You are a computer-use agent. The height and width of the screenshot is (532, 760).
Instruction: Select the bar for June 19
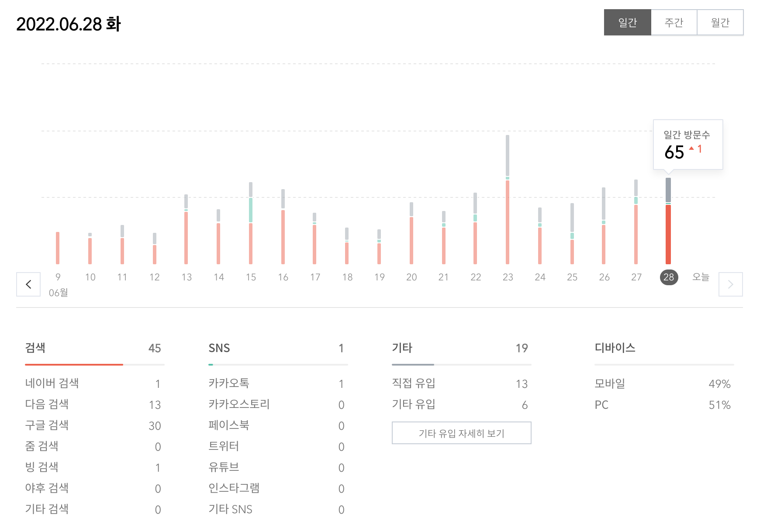coord(379,246)
